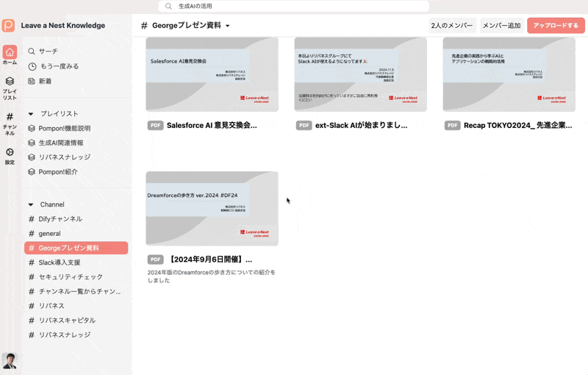Click the Home icon in left rail
Image resolution: width=588 pixels, height=375 pixels.
10,53
